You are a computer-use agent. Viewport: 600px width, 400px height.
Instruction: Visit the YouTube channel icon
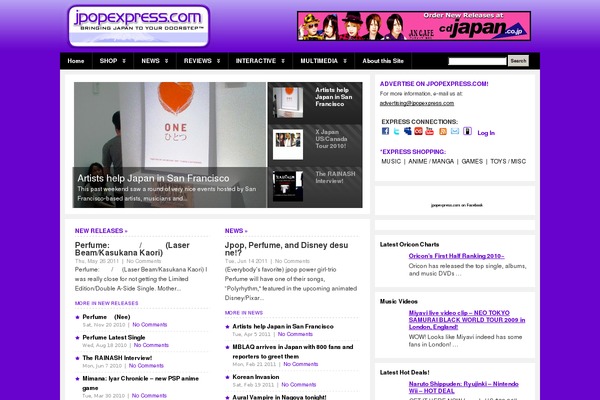(429, 131)
